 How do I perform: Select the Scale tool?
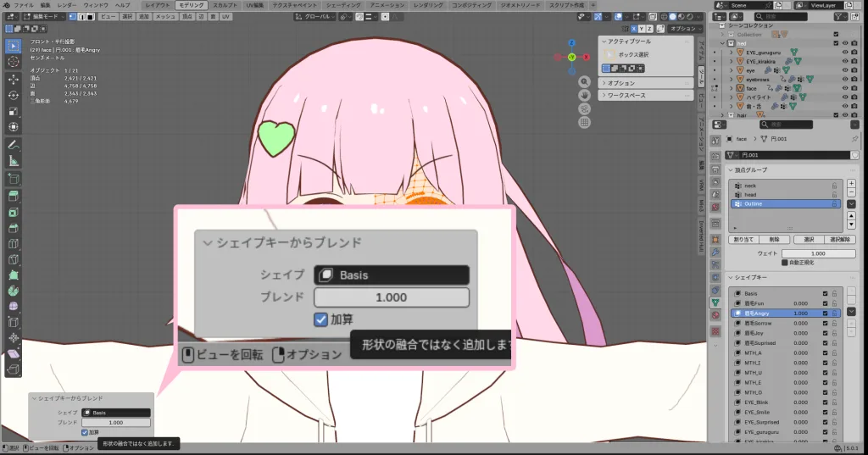14,111
